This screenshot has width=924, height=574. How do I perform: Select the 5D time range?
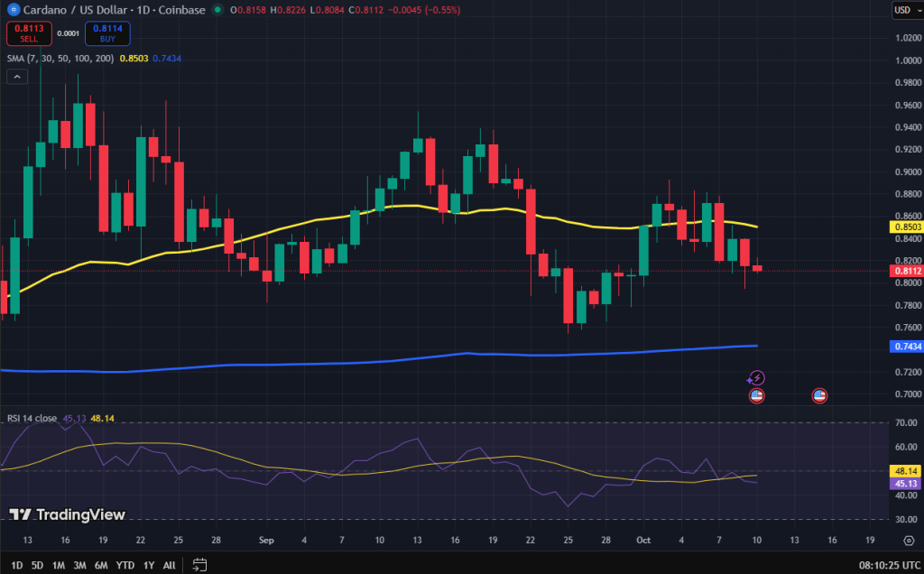(x=37, y=565)
